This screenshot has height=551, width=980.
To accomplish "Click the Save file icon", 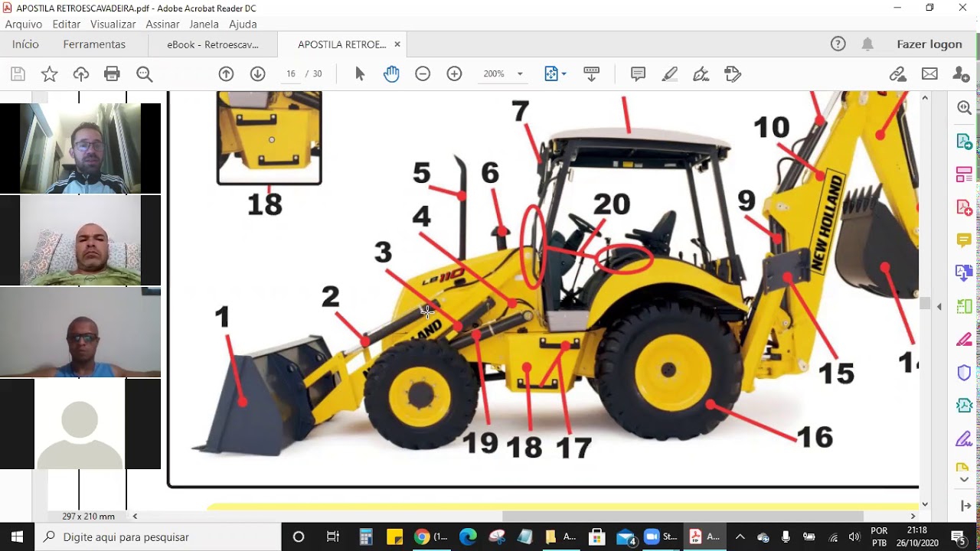I will [x=18, y=74].
